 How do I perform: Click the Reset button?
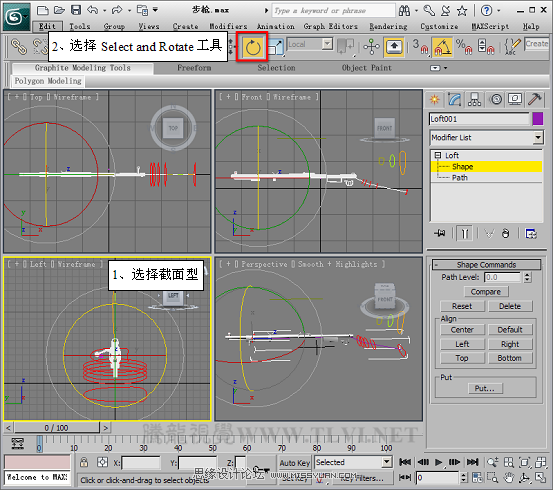tap(462, 306)
